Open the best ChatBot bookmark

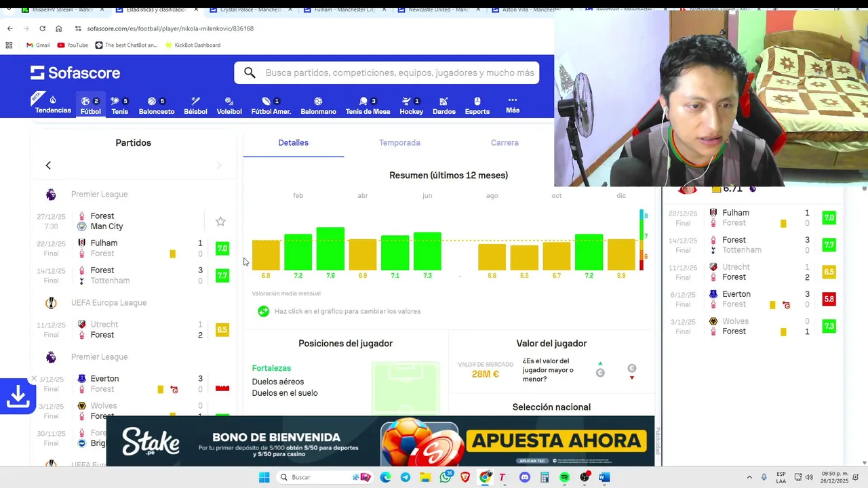[127, 45]
